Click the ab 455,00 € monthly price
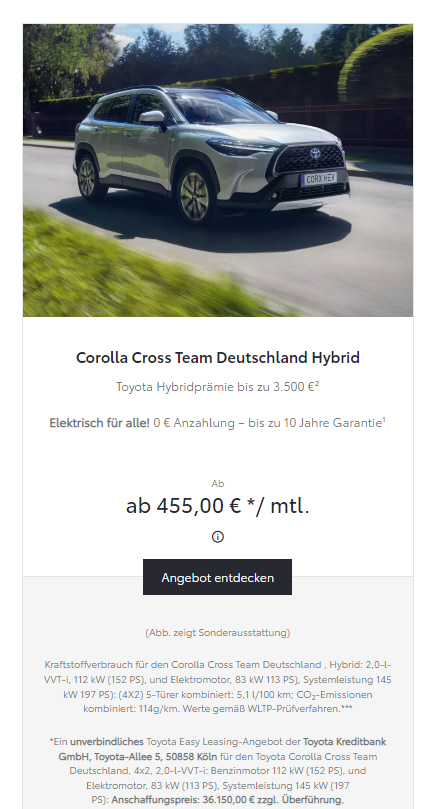 coord(217,506)
